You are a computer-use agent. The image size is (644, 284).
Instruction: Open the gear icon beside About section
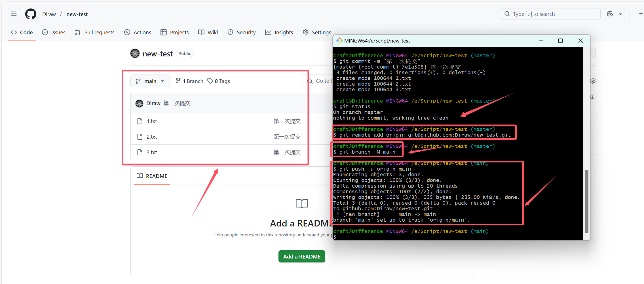point(593,81)
